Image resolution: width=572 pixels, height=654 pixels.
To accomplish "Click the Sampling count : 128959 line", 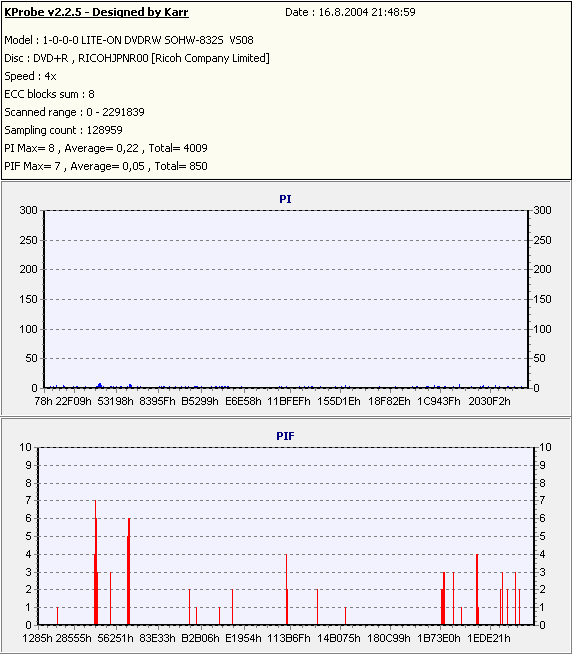I will pos(63,130).
